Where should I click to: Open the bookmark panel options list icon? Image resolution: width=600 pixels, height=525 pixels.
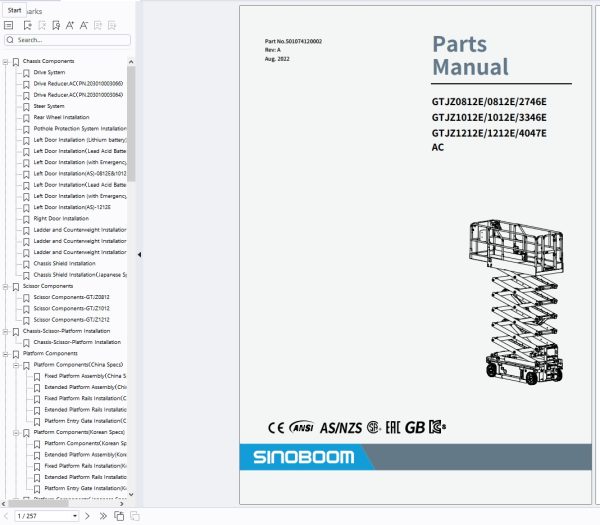coord(8,26)
